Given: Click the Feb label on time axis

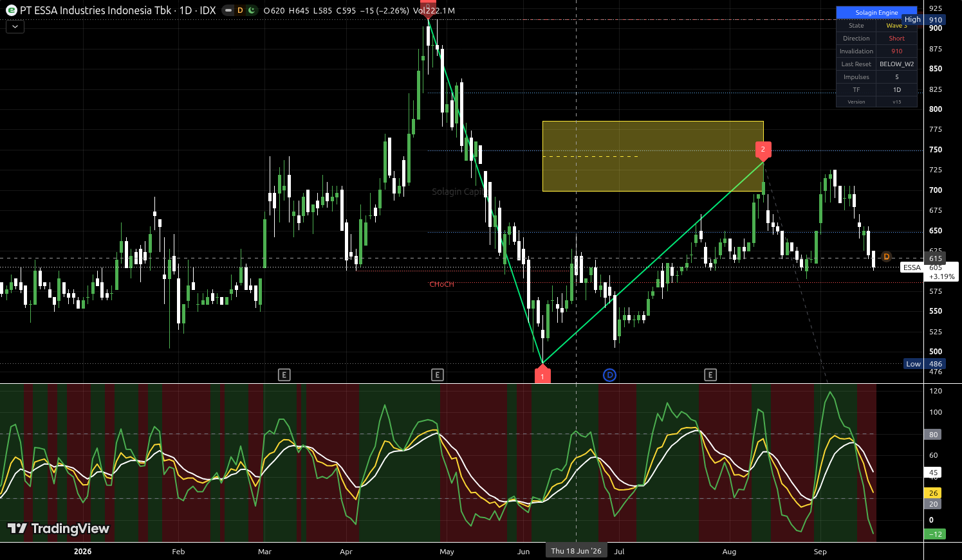Looking at the screenshot, I should [x=178, y=552].
